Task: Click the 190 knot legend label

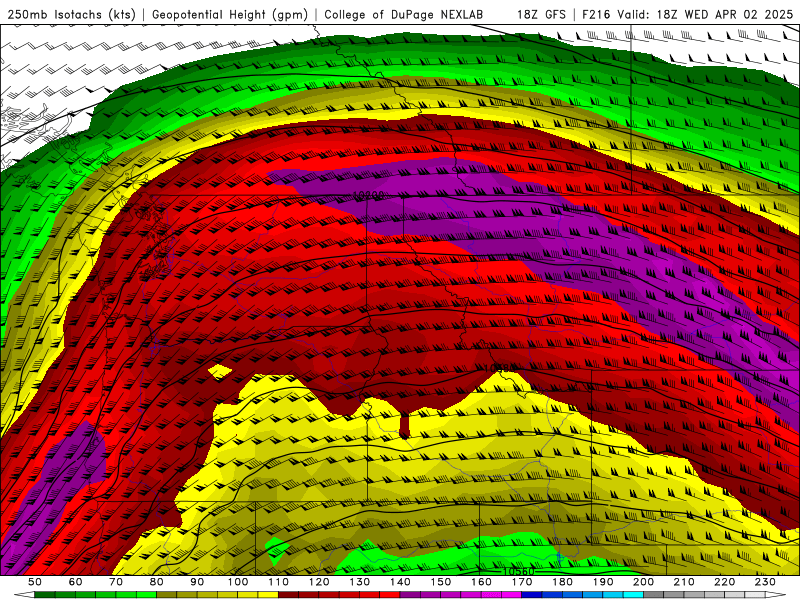Action: click(603, 582)
